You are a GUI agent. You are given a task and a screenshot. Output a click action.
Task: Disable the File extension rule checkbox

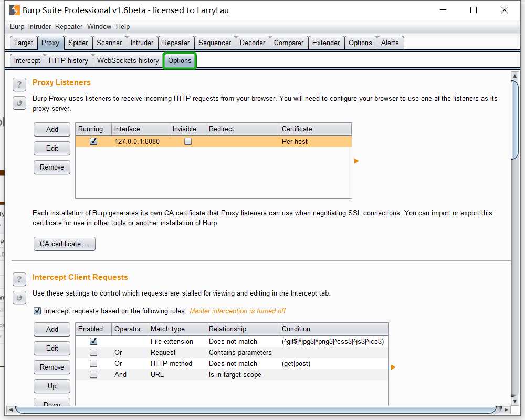(93, 341)
